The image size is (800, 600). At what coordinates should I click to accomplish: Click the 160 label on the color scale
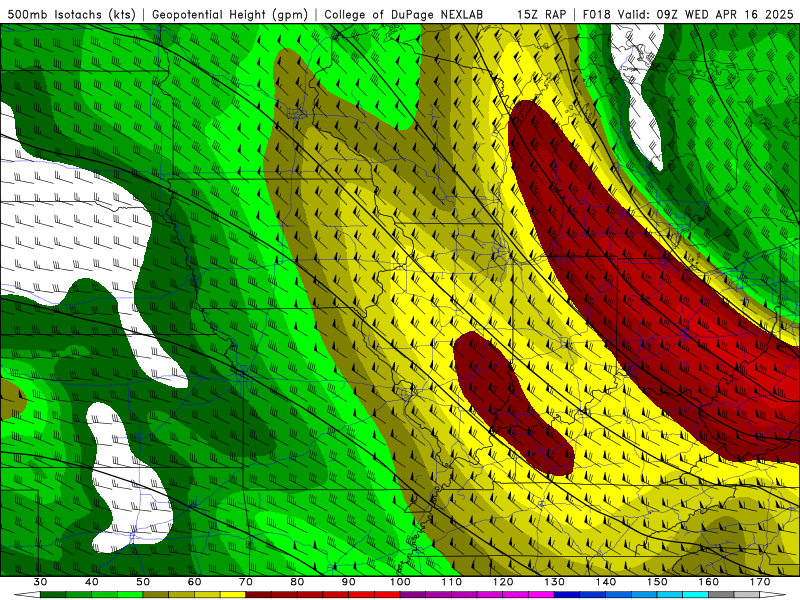(x=709, y=582)
